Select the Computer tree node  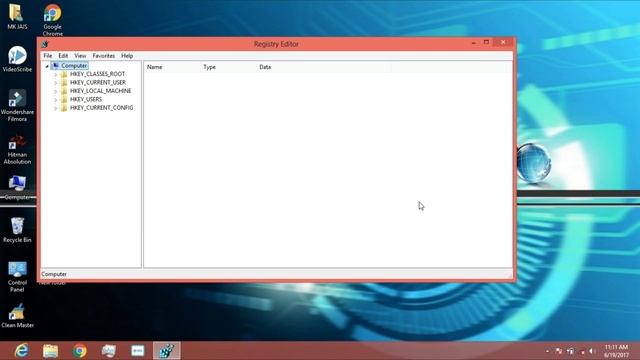click(74, 66)
